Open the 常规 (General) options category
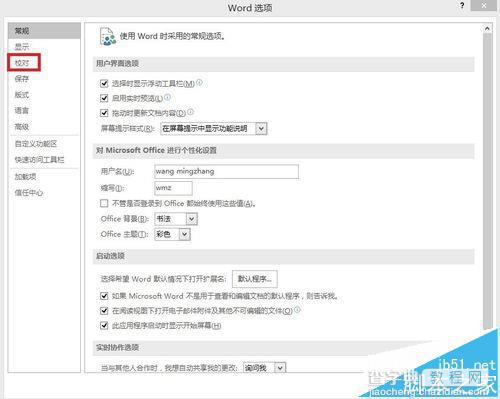The height and width of the screenshot is (399, 500). [44, 31]
